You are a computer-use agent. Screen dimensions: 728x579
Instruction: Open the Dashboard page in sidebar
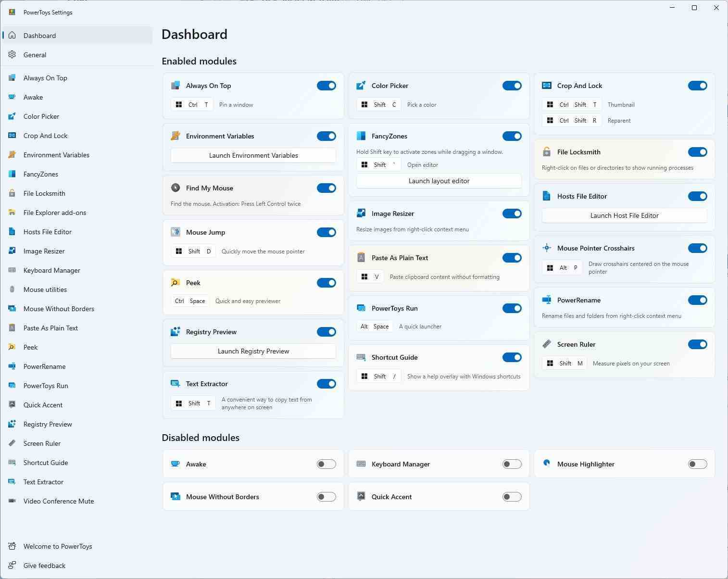pos(77,36)
